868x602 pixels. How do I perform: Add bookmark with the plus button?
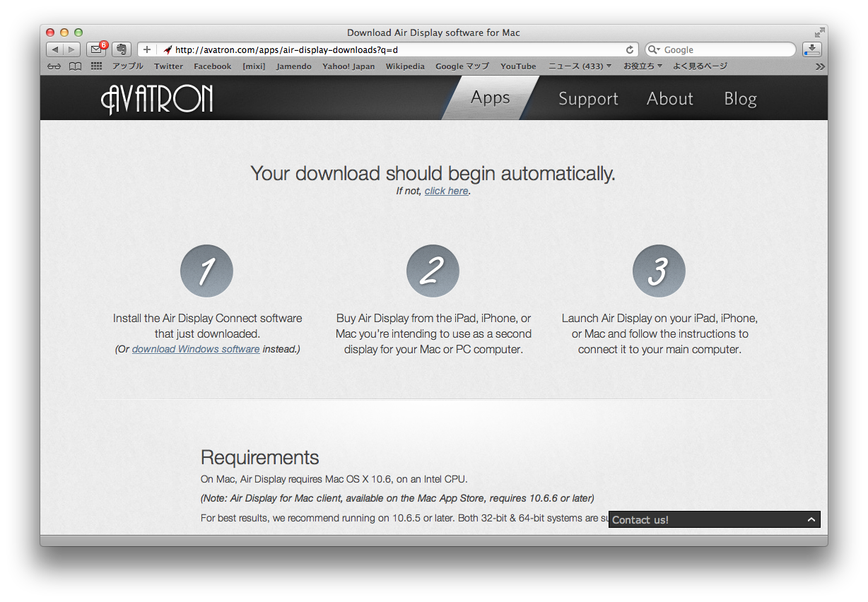[146, 49]
